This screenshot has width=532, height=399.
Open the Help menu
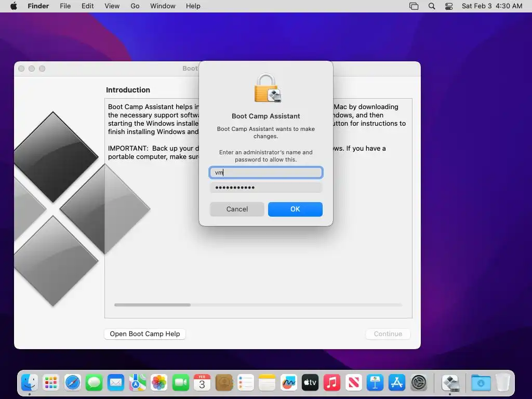tap(193, 6)
